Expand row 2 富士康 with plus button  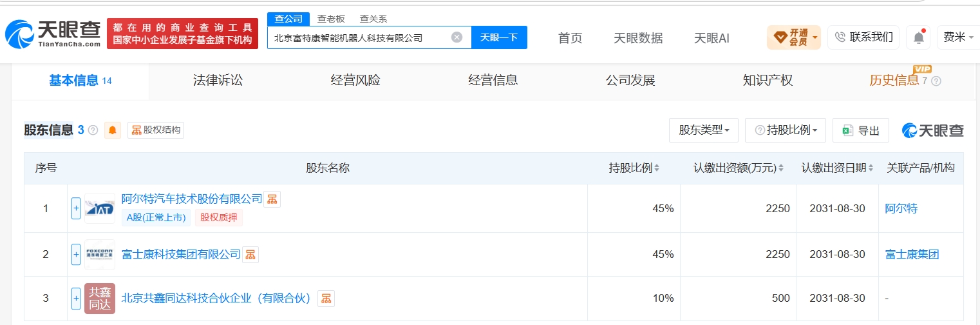tap(76, 255)
